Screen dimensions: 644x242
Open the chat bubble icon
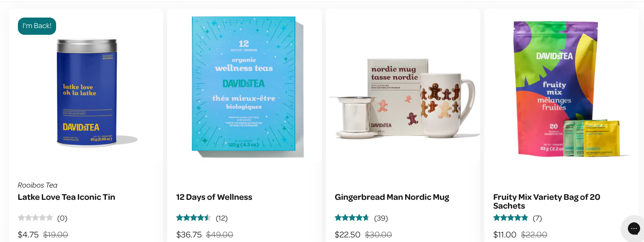pos(633,229)
